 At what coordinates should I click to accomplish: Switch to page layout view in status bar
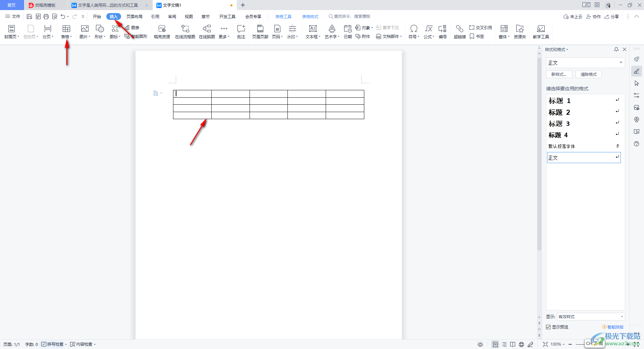point(495,344)
